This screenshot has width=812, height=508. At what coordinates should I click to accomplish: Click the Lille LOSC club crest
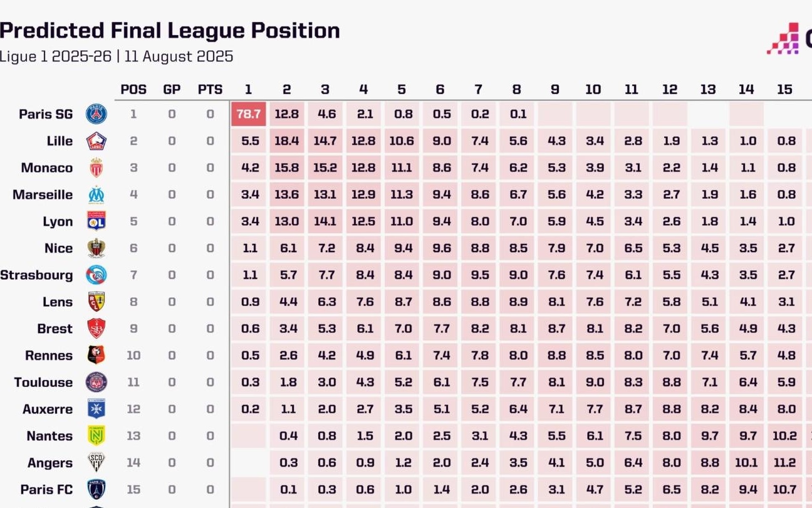click(96, 141)
